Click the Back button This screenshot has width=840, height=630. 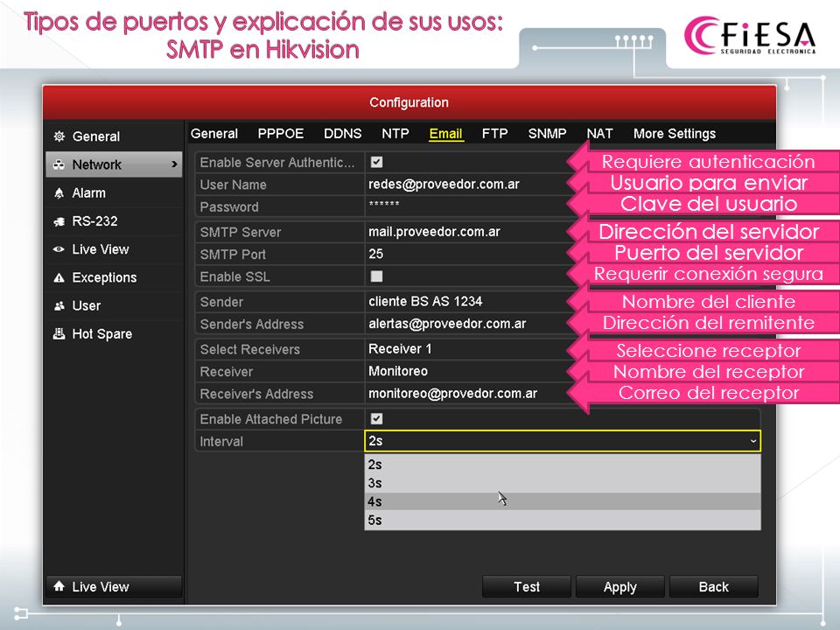[x=714, y=586]
